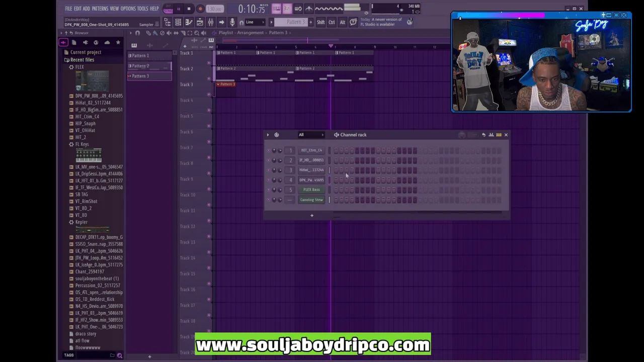Select Pattern 2 in pattern picker
The height and width of the screenshot is (362, 644).
pos(149,66)
